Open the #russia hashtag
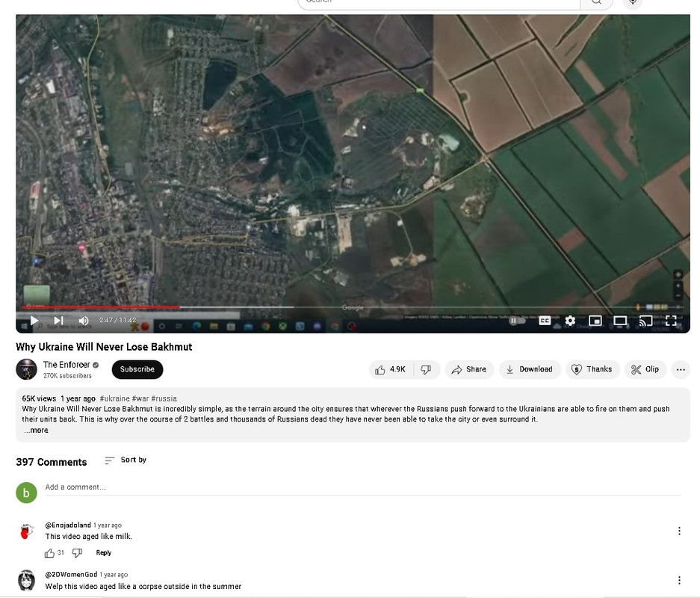Screen dimensions: 700x598 tap(164, 398)
